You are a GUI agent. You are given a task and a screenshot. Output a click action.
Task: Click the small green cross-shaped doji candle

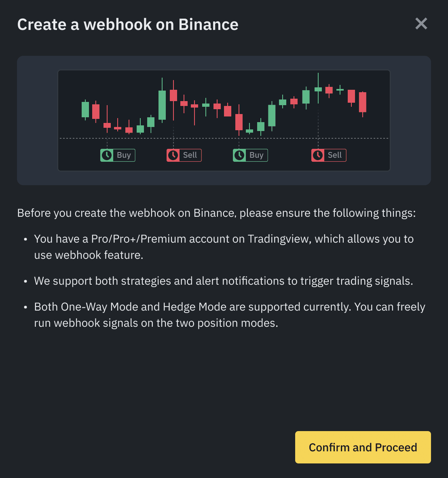click(x=340, y=90)
